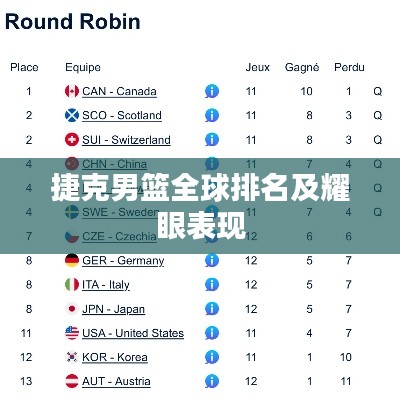The height and width of the screenshot is (412, 400).
Task: Click the ITA - Italy link
Action: coord(106,285)
